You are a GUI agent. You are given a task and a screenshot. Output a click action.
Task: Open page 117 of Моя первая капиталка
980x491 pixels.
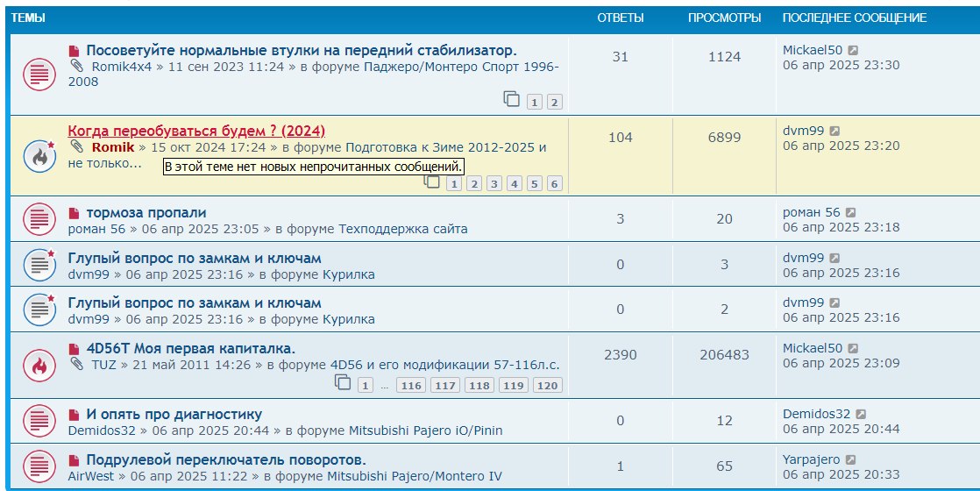pyautogui.click(x=445, y=385)
